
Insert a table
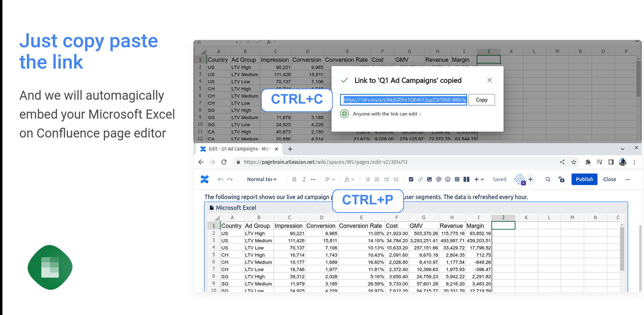point(457,179)
